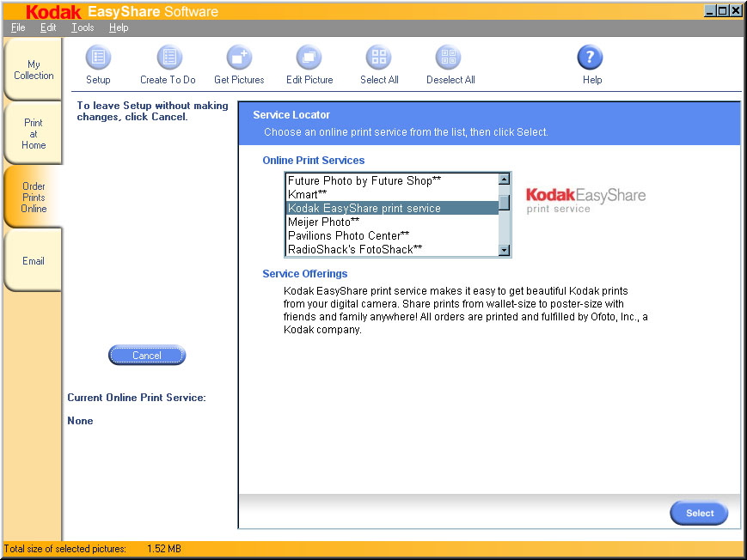Switch to My Collection tab
The width and height of the screenshot is (747, 560).
point(34,70)
